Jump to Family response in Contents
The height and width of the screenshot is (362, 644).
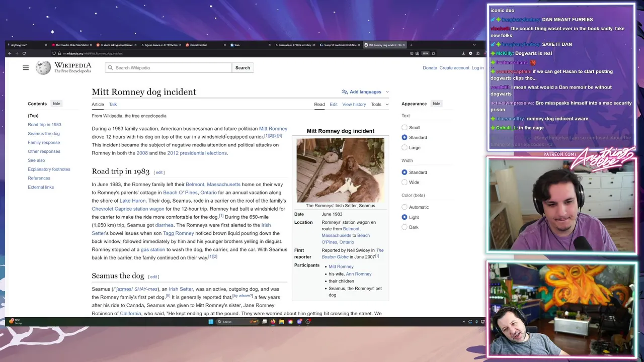tap(44, 142)
